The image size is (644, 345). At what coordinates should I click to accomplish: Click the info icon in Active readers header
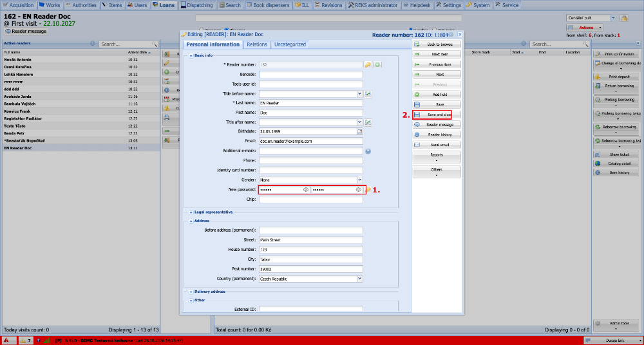click(x=92, y=43)
